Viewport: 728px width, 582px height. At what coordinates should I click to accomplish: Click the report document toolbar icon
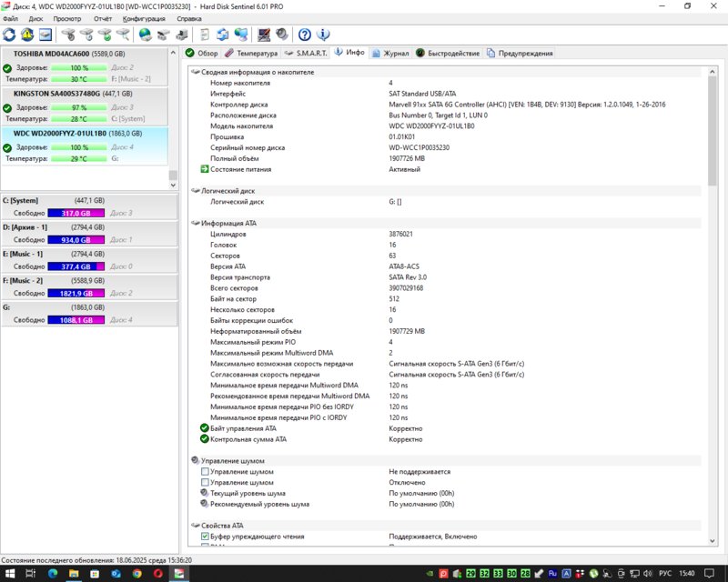(x=205, y=35)
